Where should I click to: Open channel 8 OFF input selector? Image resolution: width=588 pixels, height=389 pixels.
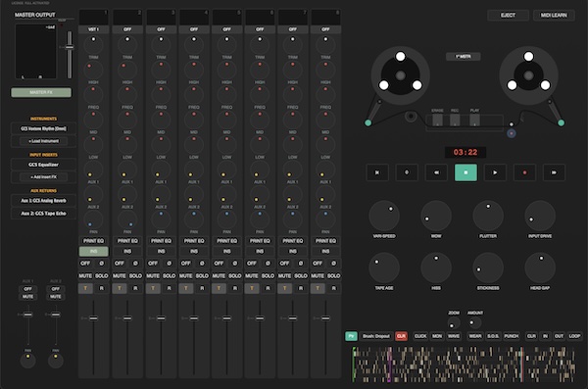click(x=325, y=29)
